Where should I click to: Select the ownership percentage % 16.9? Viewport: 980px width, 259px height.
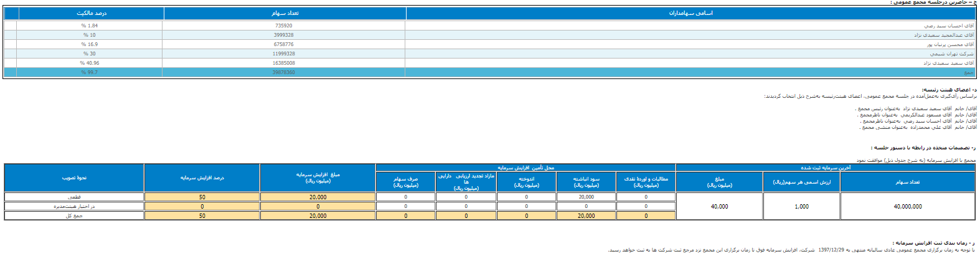point(89,44)
